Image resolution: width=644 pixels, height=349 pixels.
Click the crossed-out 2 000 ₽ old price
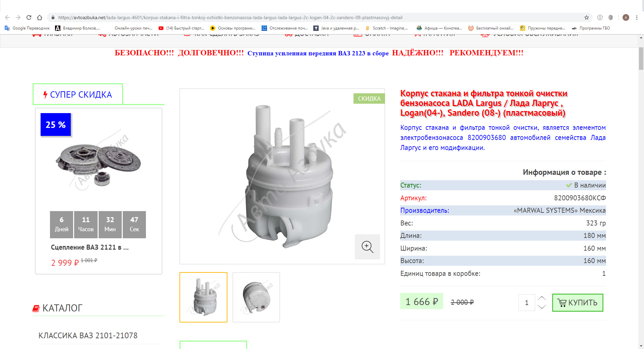(x=462, y=302)
